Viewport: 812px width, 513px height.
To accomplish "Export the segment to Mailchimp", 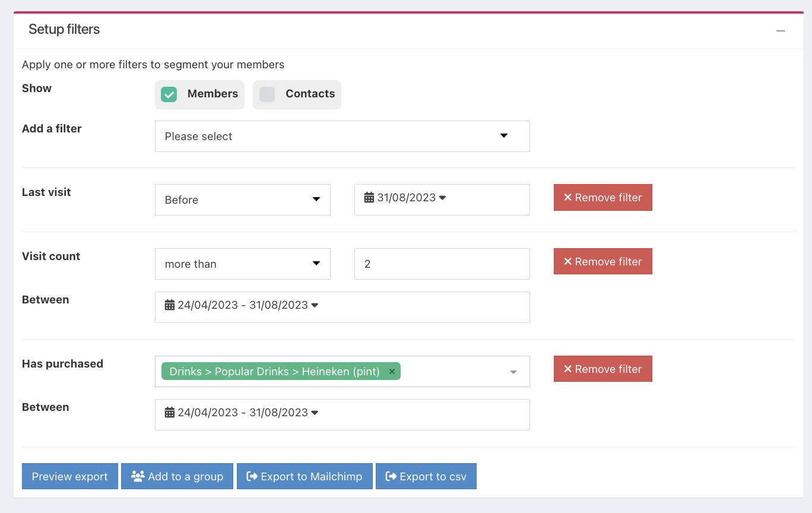I will [304, 477].
